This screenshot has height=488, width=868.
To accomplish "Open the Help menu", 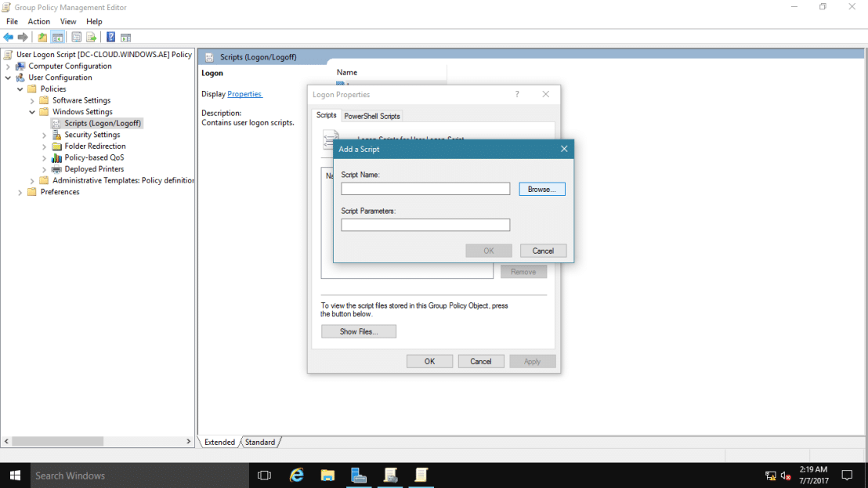I will click(x=94, y=22).
